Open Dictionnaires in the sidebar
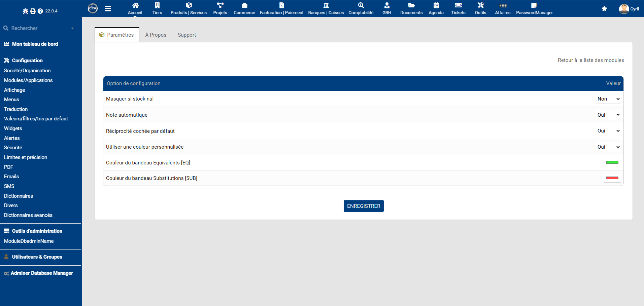The height and width of the screenshot is (306, 644). click(19, 196)
